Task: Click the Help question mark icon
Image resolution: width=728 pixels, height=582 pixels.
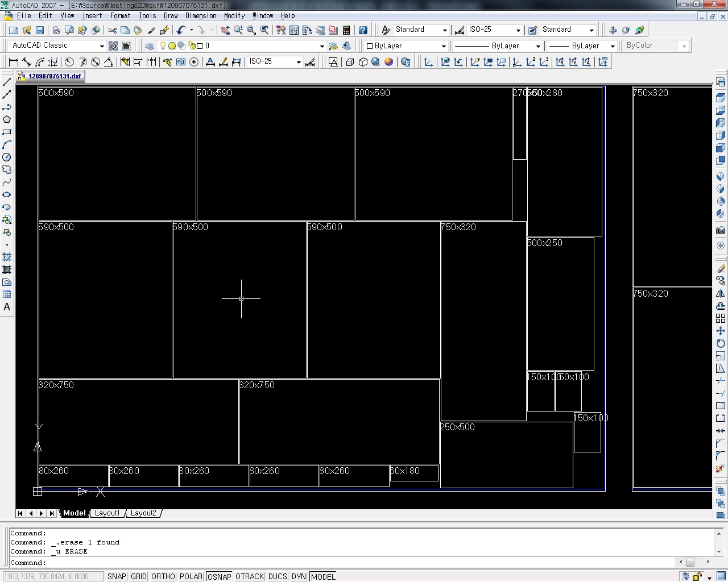Action: click(x=363, y=30)
